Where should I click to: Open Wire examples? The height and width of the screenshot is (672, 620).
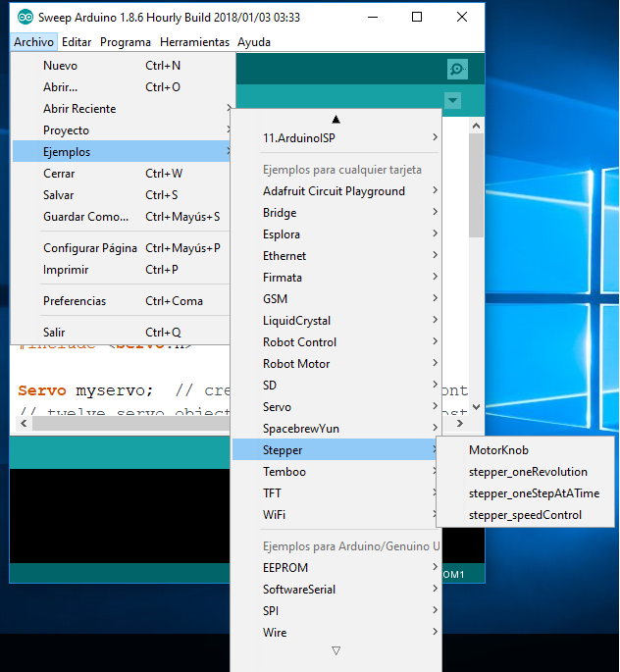pyautogui.click(x=336, y=632)
